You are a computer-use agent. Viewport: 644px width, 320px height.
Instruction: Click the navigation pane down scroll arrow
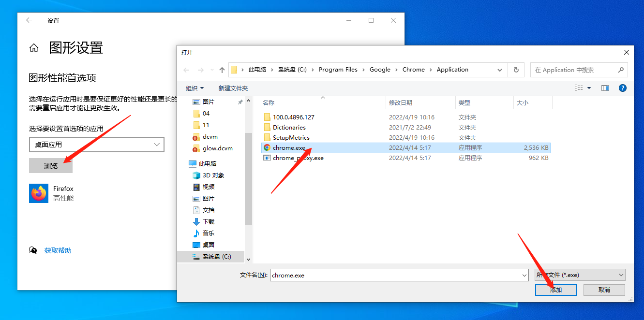coord(248,259)
